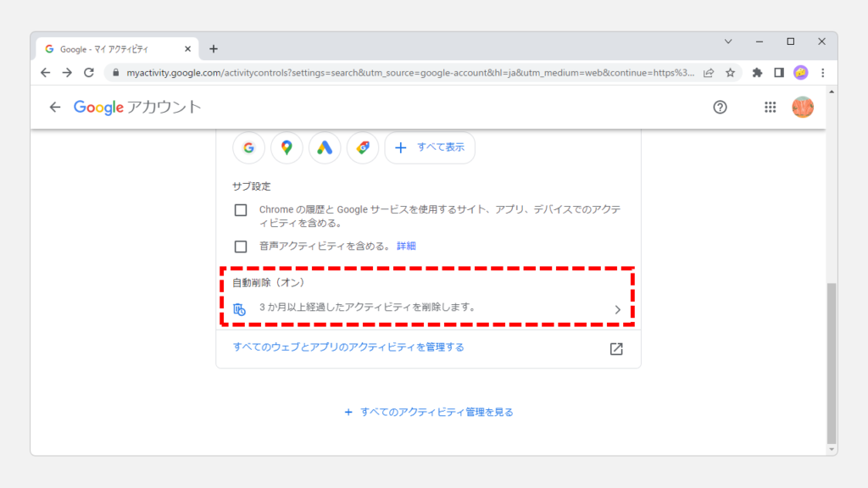
Task: Click the share page icon in address bar
Action: point(709,73)
